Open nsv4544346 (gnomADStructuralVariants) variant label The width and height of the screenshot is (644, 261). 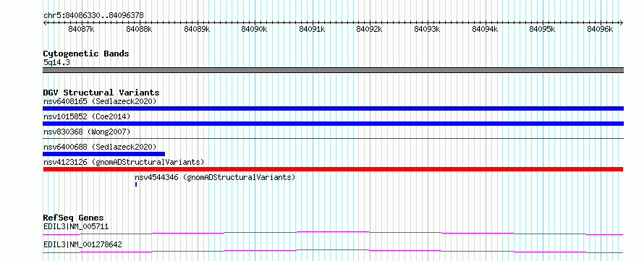pyautogui.click(x=215, y=177)
